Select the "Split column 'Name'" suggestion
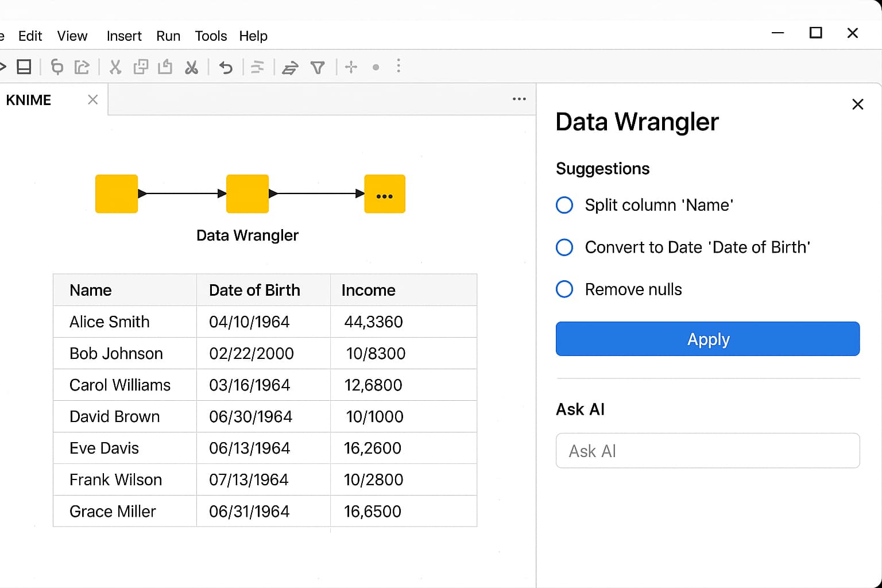This screenshot has width=882, height=588. (564, 205)
